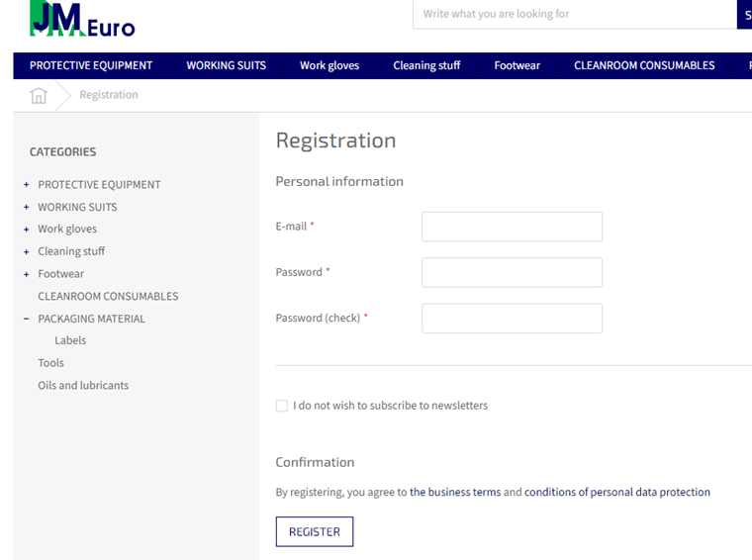Toggle newsletter opt-out checkbox
The image size is (752, 560).
coord(282,406)
